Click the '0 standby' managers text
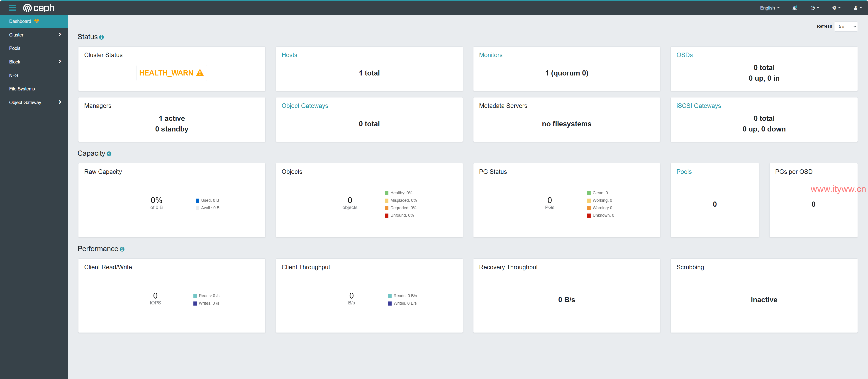 [x=171, y=129]
